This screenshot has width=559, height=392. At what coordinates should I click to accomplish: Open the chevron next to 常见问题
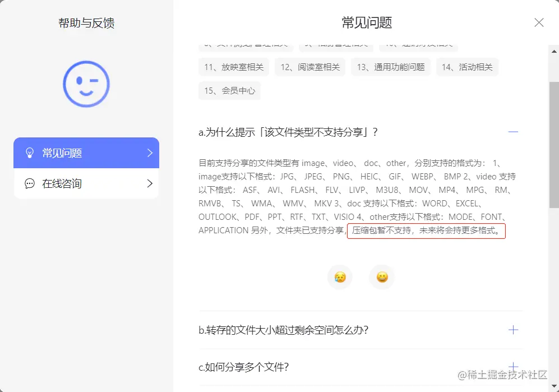149,153
